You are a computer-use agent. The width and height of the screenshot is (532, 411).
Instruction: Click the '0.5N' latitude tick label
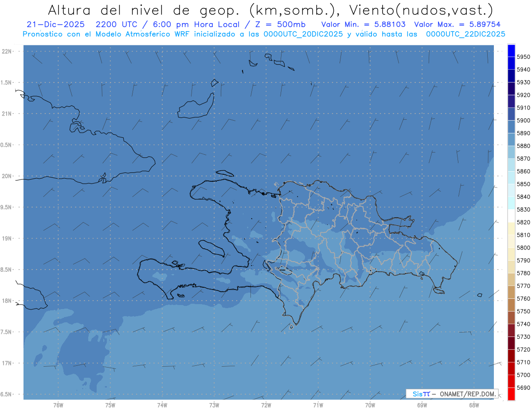(x=7, y=145)
